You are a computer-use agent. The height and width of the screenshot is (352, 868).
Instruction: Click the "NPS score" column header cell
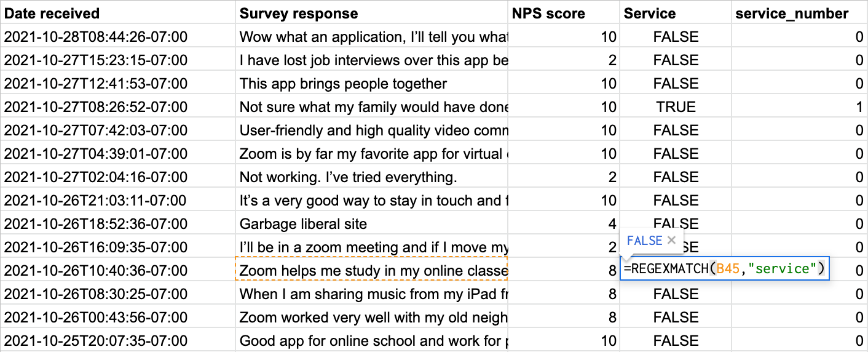563,14
